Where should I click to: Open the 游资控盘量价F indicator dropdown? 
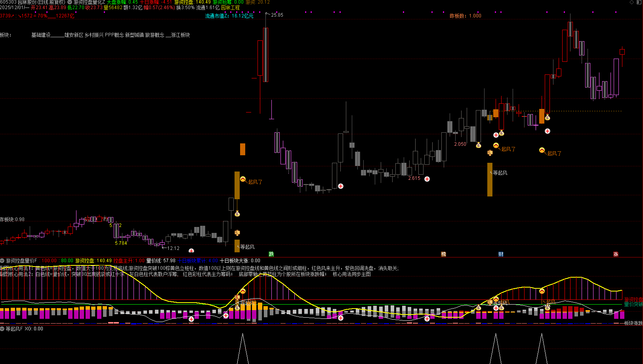pos(2,261)
